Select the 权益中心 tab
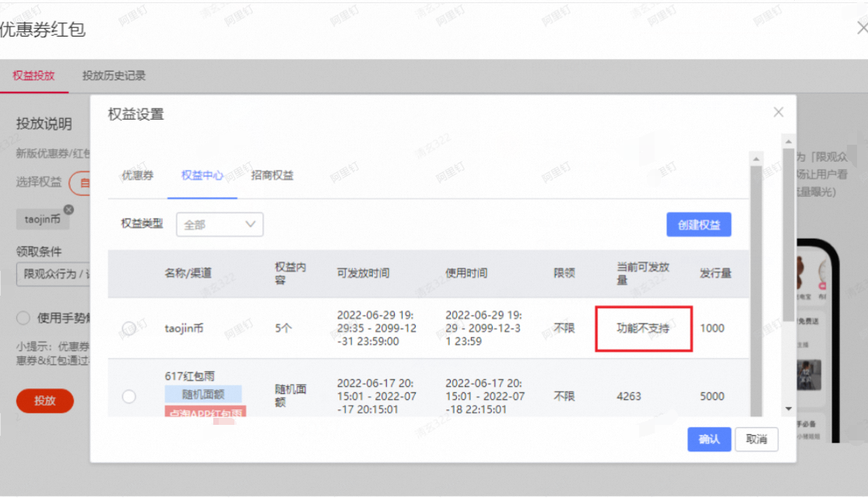The width and height of the screenshot is (868, 498). [x=202, y=175]
